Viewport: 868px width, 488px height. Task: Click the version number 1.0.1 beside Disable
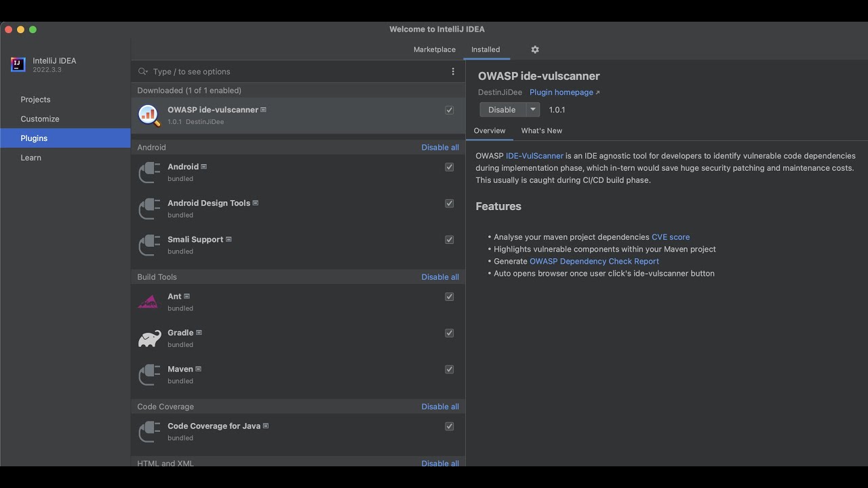tap(557, 110)
